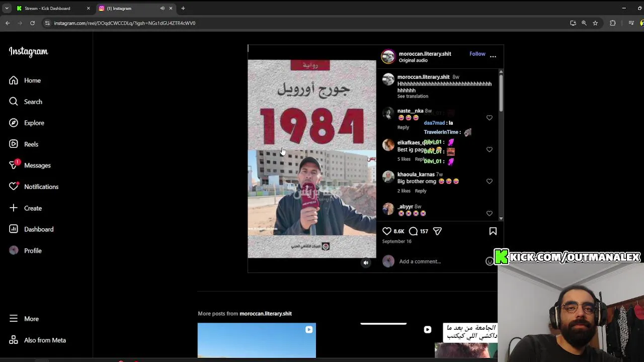Screen dimensions: 644x362
Task: Like elkafkaes comment heart
Action: click(490, 149)
